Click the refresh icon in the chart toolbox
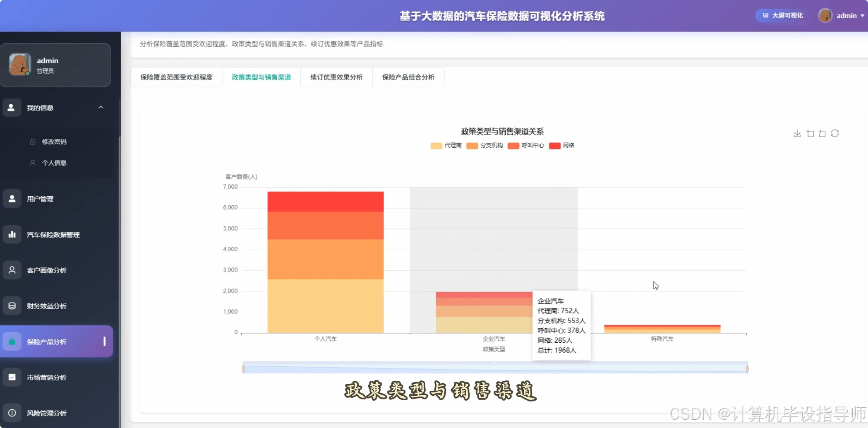The width and height of the screenshot is (868, 428). (x=835, y=133)
